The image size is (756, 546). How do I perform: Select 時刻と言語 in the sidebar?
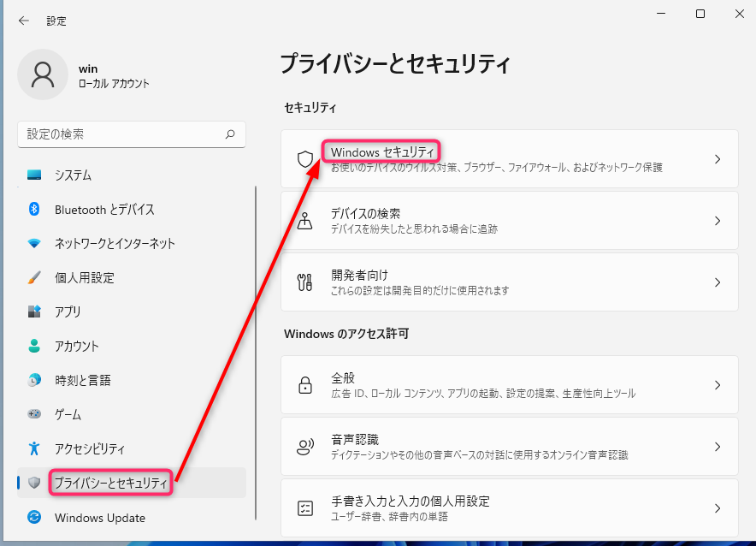132,380
